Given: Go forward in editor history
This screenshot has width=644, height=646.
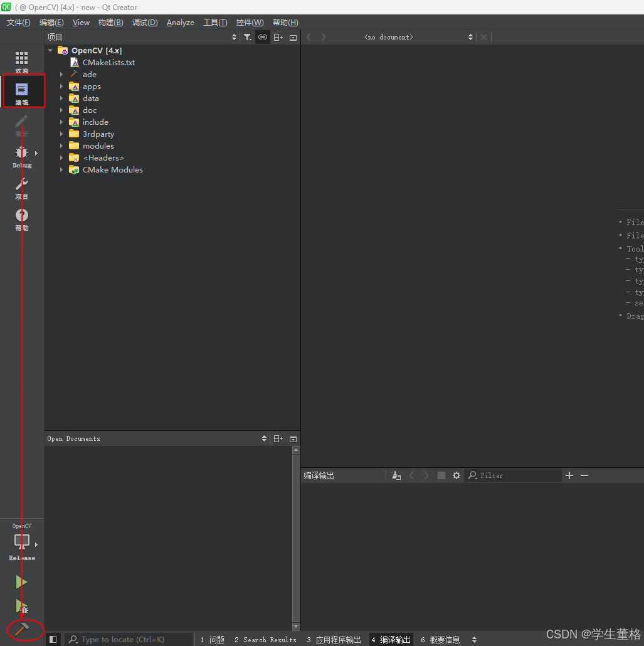Looking at the screenshot, I should coord(324,37).
